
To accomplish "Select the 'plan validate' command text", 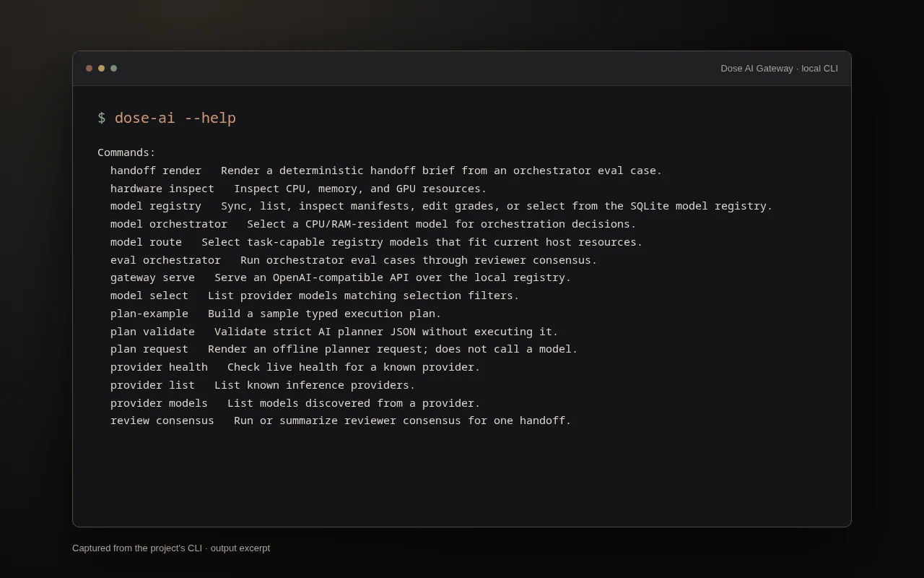I will (x=152, y=332).
